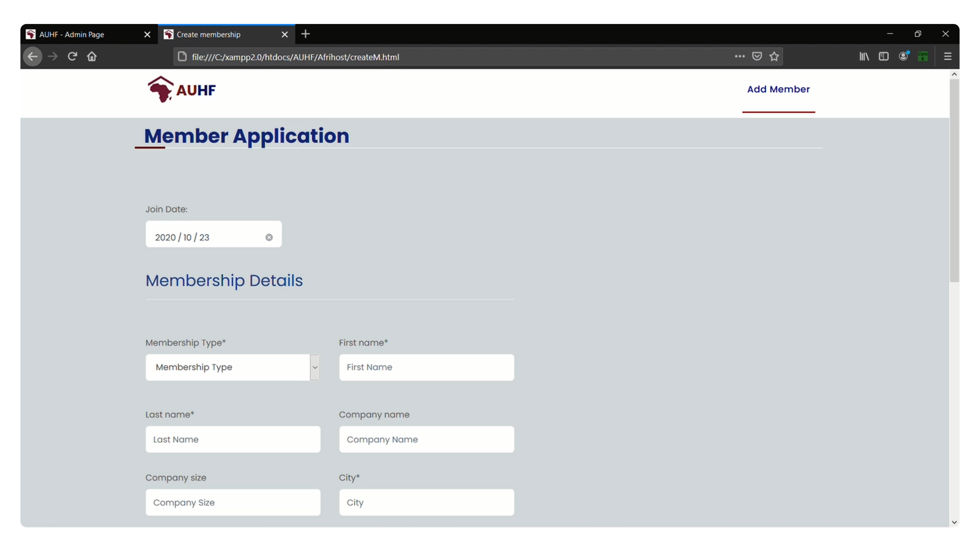The width and height of the screenshot is (980, 551).
Task: Close the Create membership tab
Action: pos(284,35)
